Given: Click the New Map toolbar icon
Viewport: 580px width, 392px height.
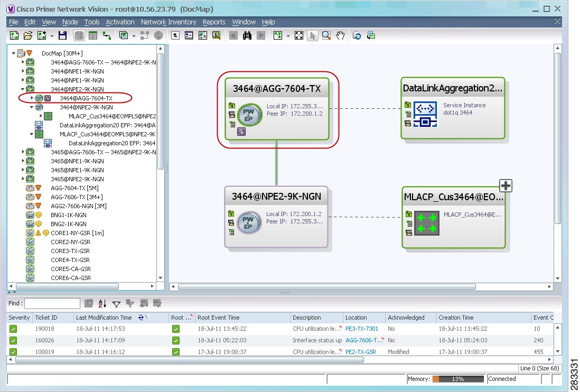Looking at the screenshot, I should click(14, 35).
